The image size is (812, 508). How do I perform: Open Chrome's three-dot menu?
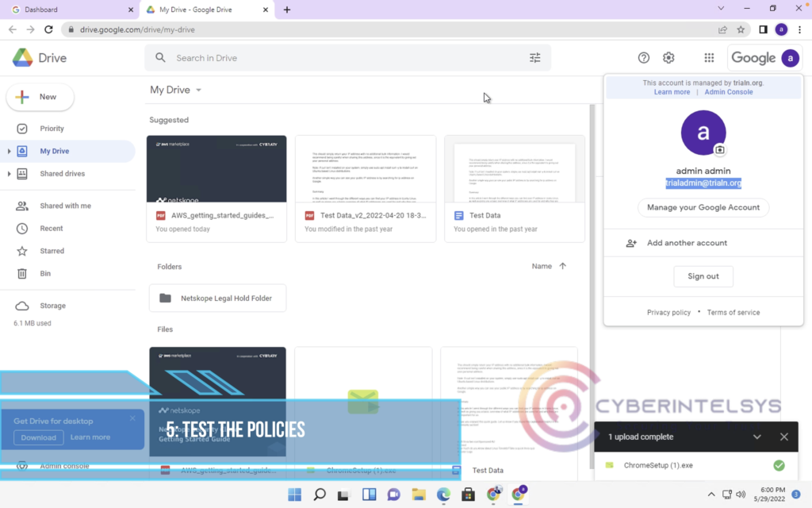tap(799, 29)
